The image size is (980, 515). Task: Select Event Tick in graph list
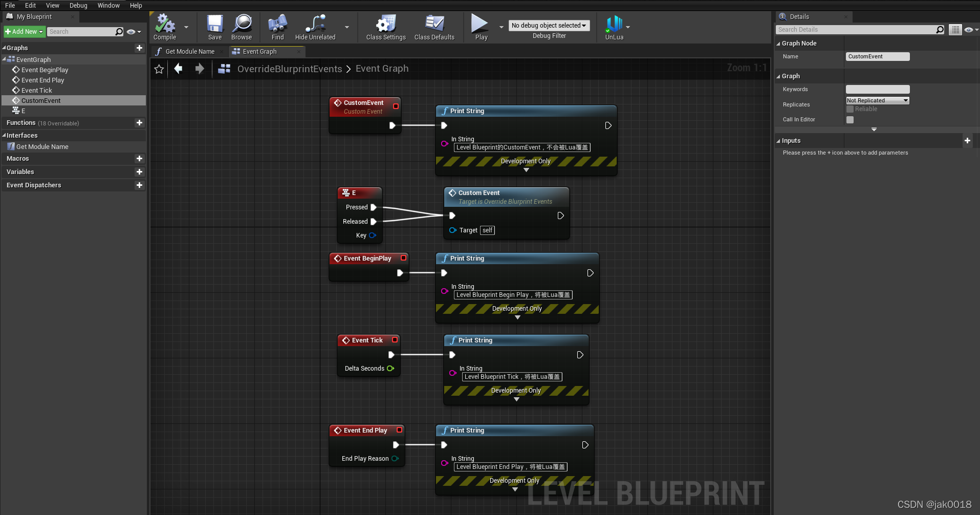click(x=37, y=91)
